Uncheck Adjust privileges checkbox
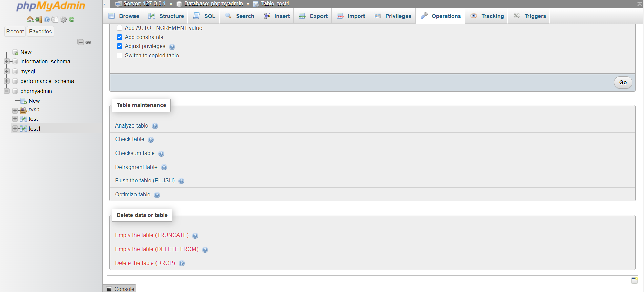 119,46
